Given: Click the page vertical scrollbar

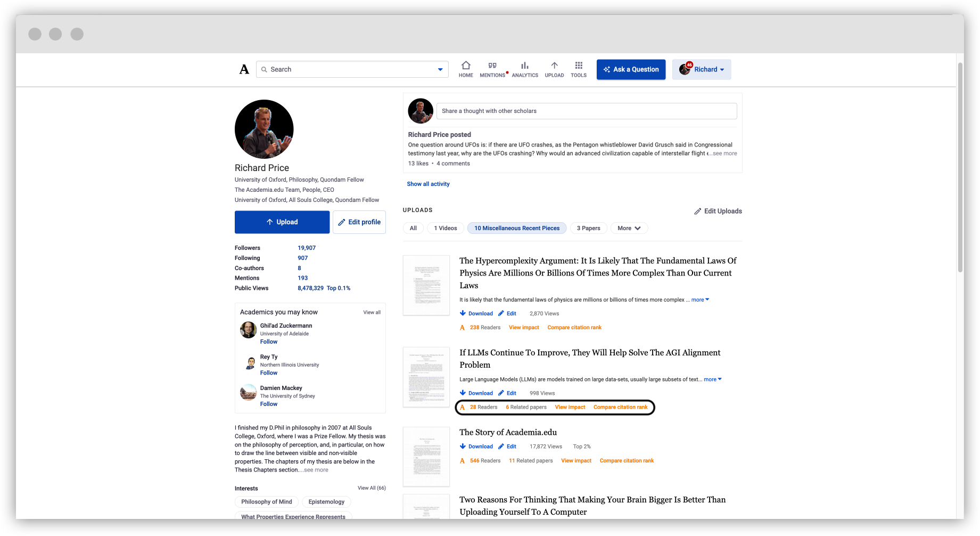Looking at the screenshot, I should (960, 167).
